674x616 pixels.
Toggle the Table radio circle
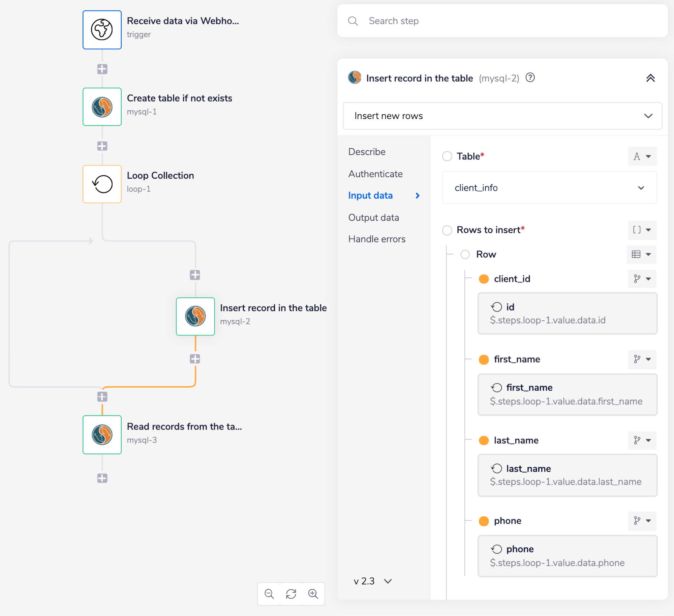[447, 156]
